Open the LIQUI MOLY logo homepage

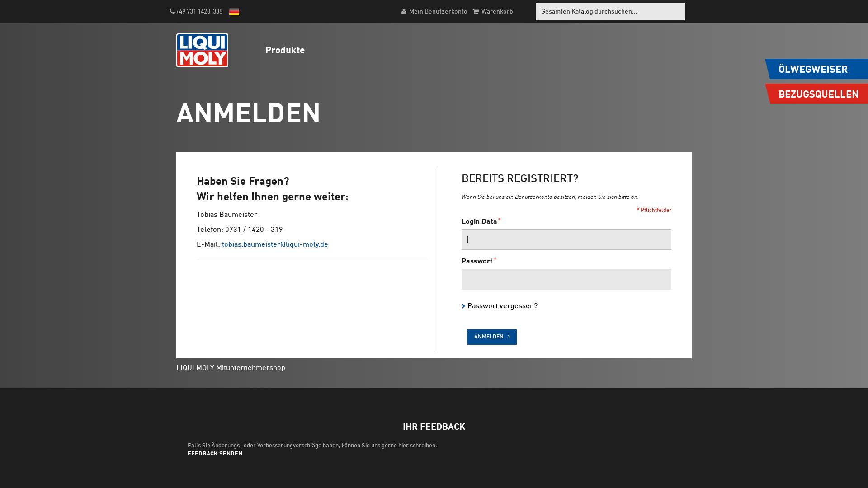coord(202,50)
